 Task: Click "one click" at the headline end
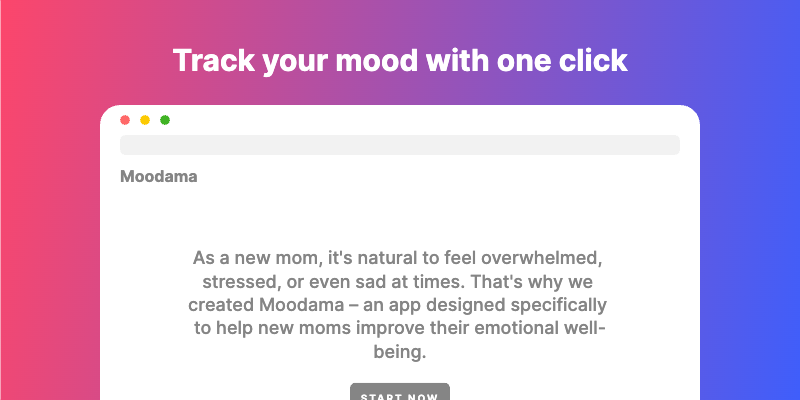click(562, 60)
